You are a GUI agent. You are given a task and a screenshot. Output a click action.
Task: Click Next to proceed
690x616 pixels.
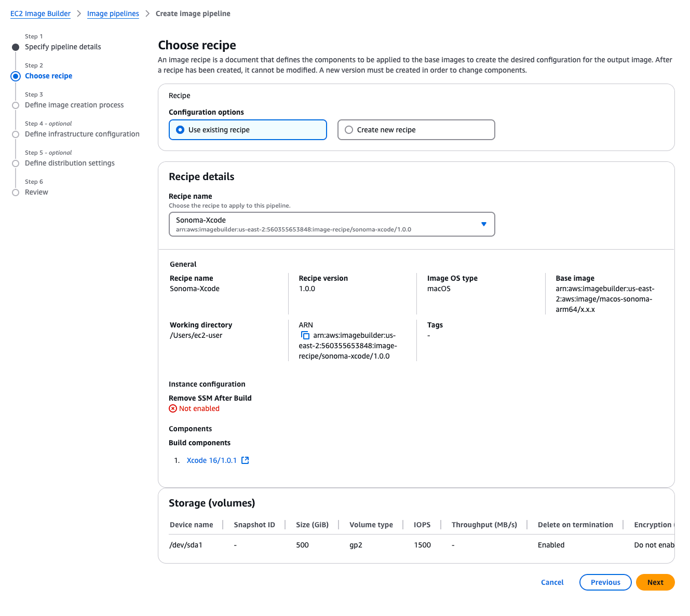[x=655, y=582]
